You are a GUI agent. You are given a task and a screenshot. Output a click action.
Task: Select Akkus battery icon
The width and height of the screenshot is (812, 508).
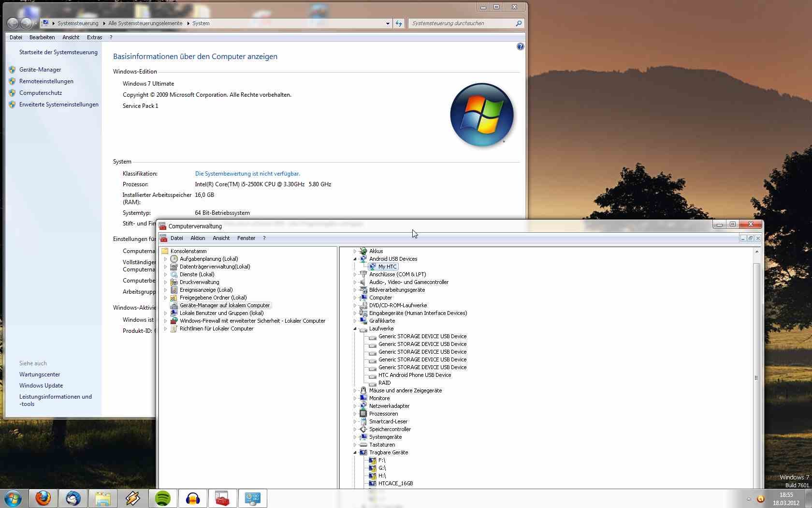click(x=363, y=251)
